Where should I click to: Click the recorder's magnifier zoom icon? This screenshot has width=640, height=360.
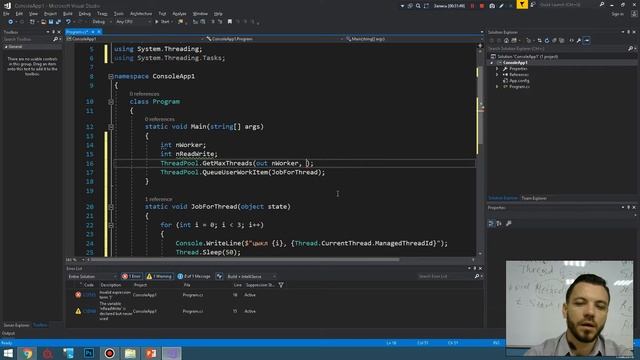click(x=418, y=6)
